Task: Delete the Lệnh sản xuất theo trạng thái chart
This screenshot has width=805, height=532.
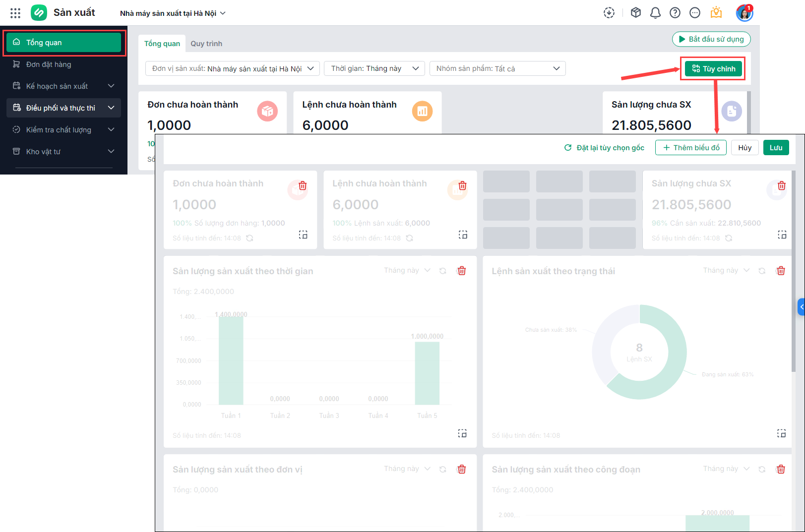Action: (781, 271)
